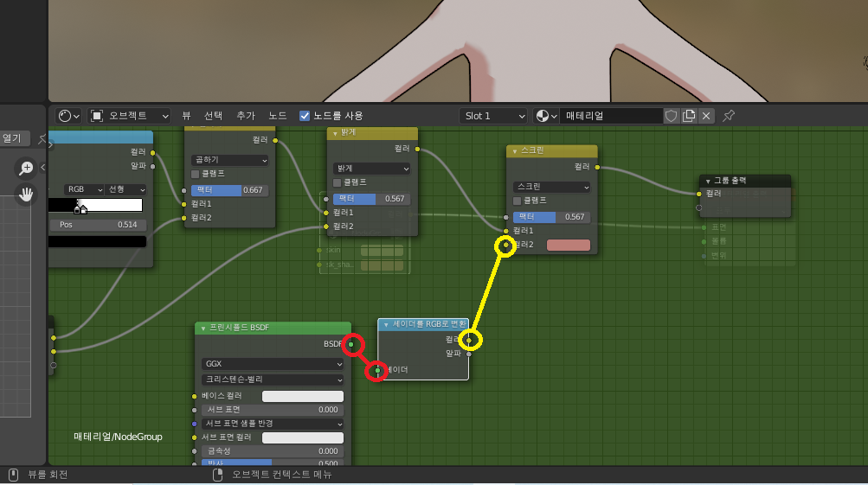Open the 추가 menu
This screenshot has height=485, width=868.
click(x=246, y=116)
